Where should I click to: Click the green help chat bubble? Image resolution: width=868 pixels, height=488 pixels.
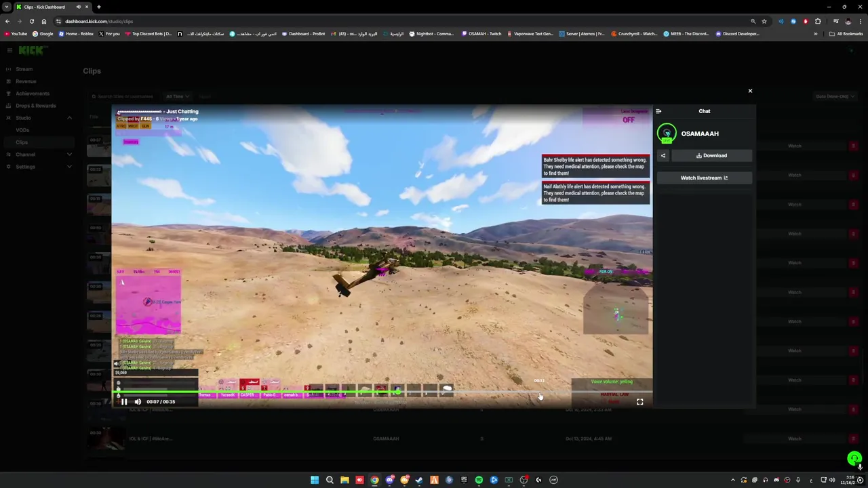pyautogui.click(x=854, y=459)
